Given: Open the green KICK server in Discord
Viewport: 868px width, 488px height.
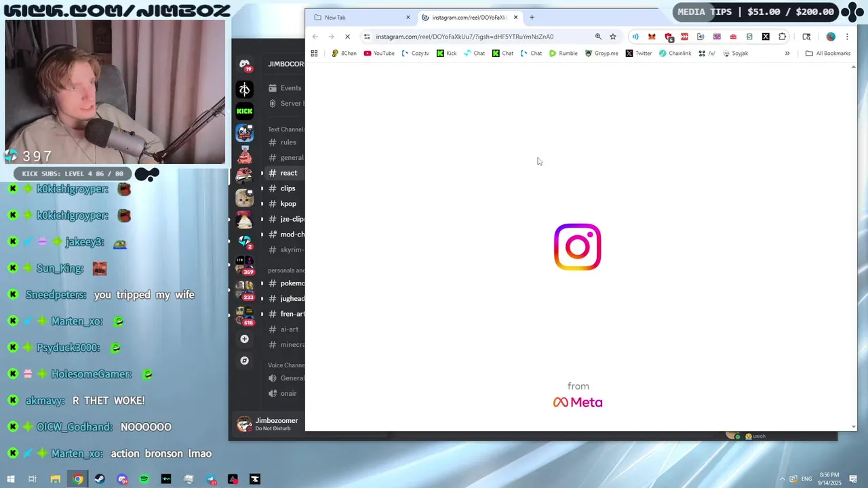Looking at the screenshot, I should click(x=245, y=110).
